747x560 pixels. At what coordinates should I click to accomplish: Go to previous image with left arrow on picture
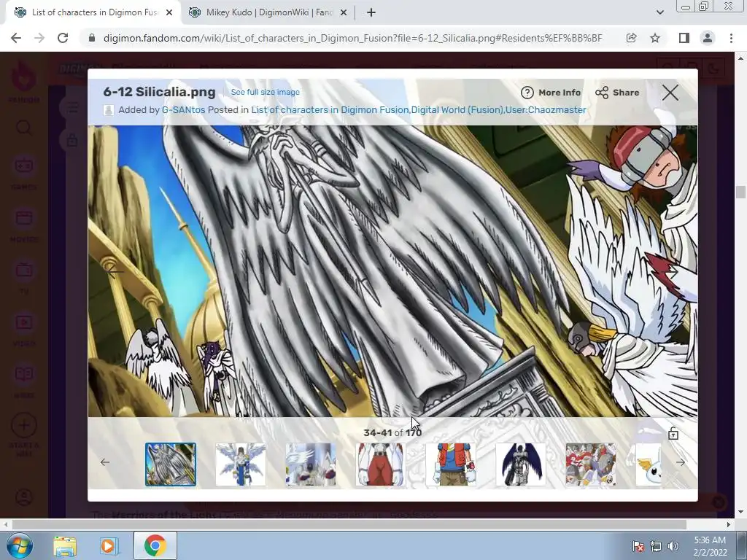(113, 271)
